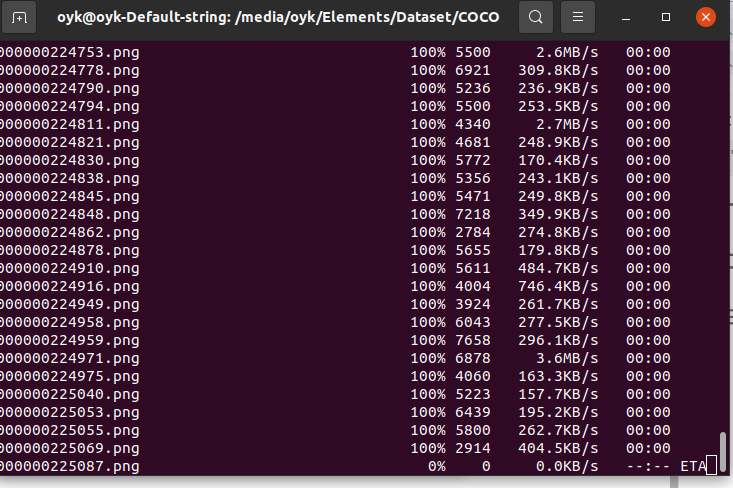Click file name 000000224958.png
This screenshot has width=733, height=488.
point(70,323)
